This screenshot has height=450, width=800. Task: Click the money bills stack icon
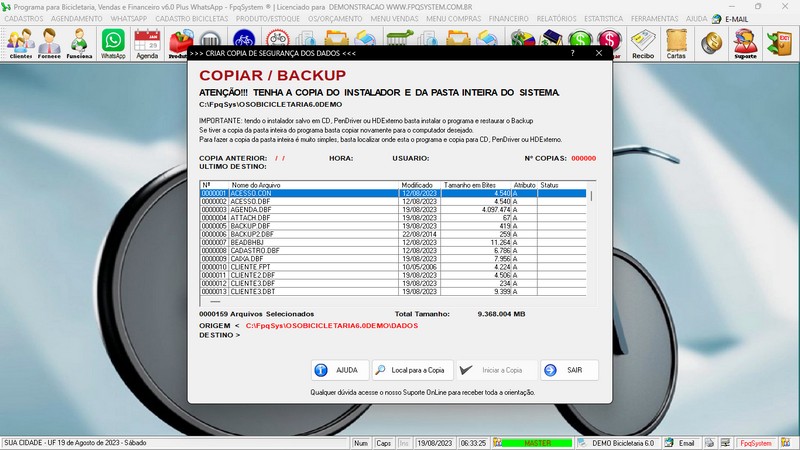[521, 39]
